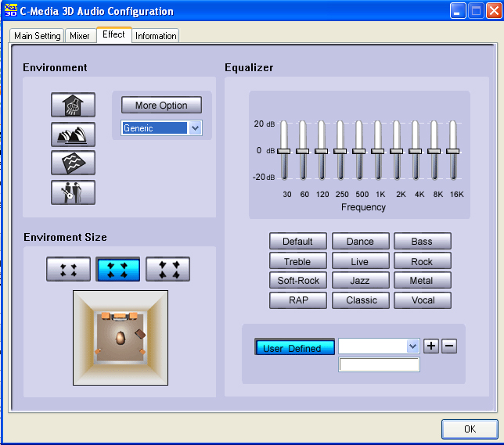Apply the Bass equalizer preset

(x=423, y=242)
